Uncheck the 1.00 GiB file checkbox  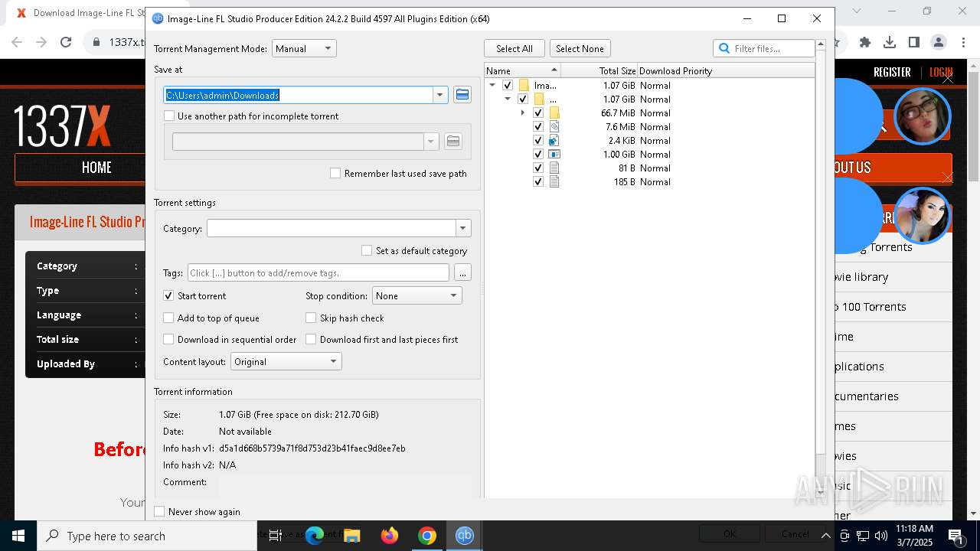tap(538, 155)
